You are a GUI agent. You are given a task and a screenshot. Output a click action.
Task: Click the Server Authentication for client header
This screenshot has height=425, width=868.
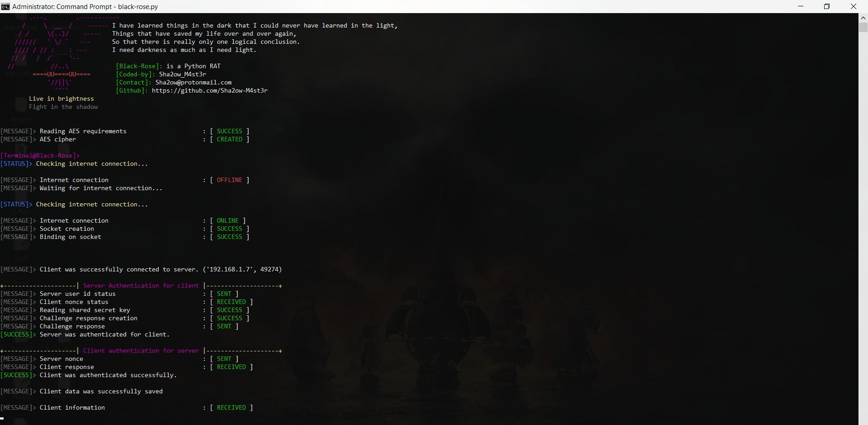141,285
